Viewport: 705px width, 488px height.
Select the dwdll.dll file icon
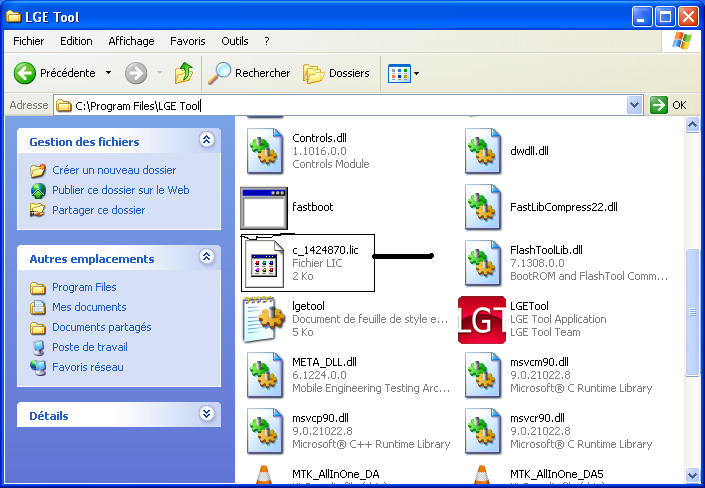click(x=482, y=151)
